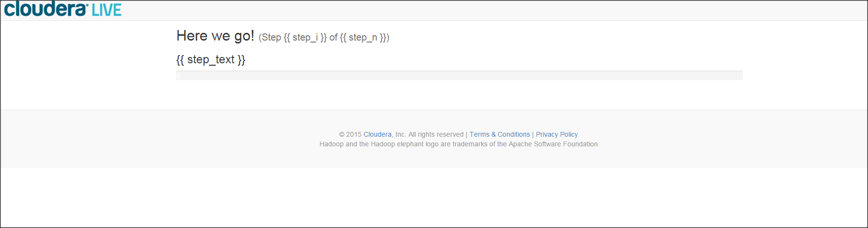Click "Apache Software Foundation" in the footer
The image size is (868, 228).
pos(554,144)
